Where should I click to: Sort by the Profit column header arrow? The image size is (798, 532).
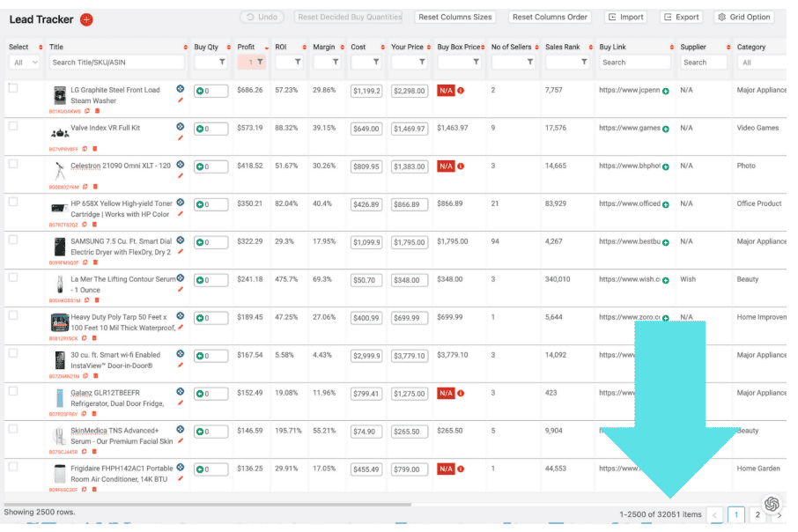point(265,48)
